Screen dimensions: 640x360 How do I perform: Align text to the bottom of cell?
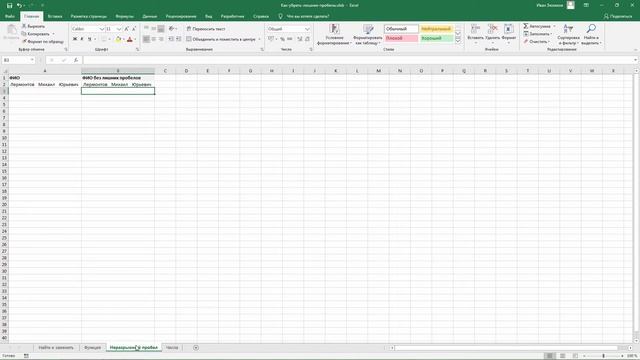(x=161, y=29)
